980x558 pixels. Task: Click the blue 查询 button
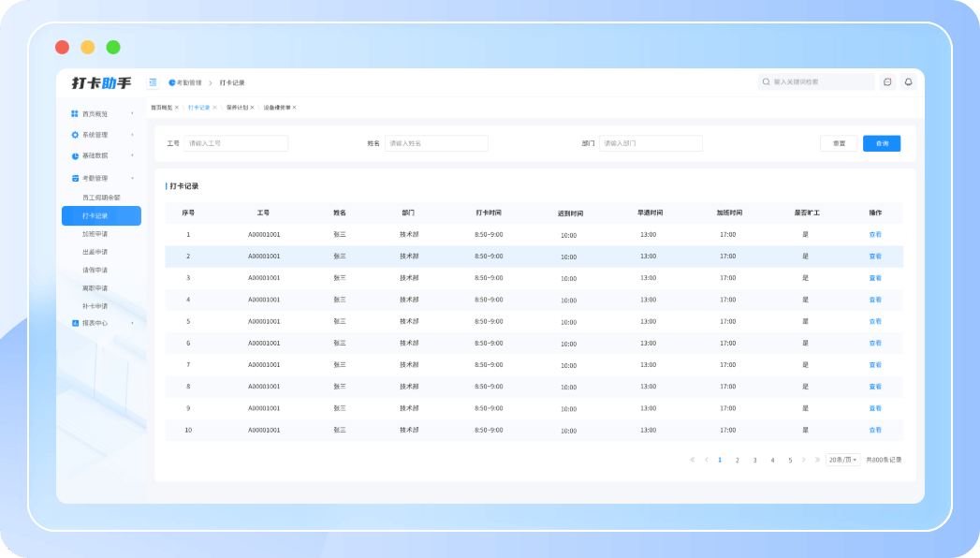coord(882,143)
